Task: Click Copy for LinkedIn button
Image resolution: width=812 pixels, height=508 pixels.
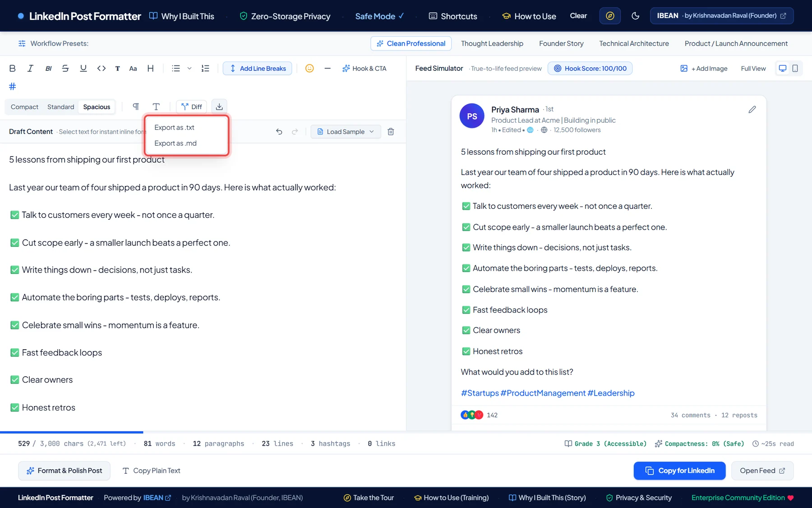Action: tap(679, 471)
